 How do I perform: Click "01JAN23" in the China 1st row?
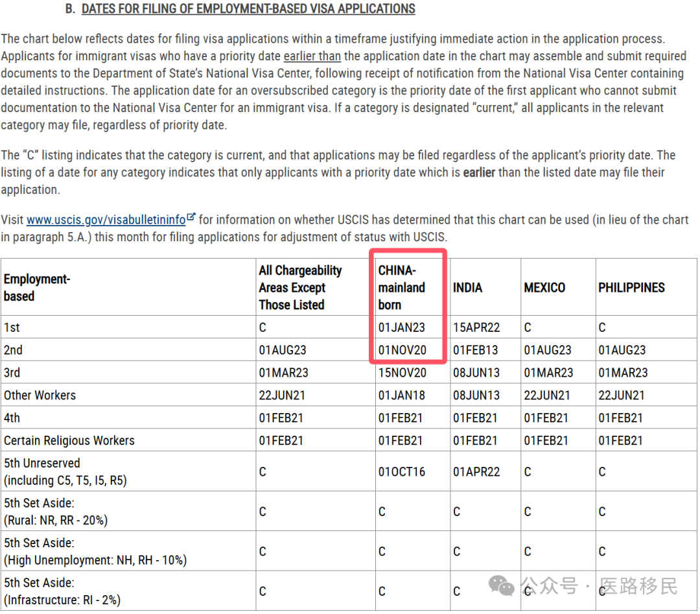click(401, 327)
